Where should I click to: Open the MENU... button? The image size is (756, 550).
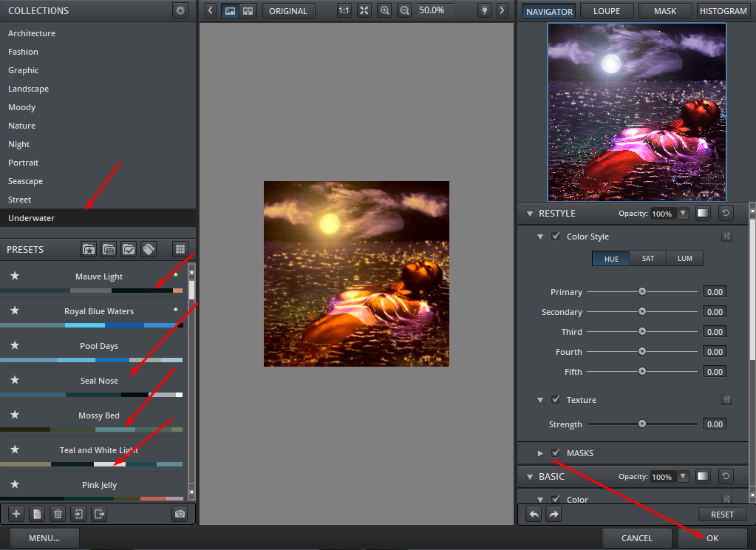click(44, 538)
